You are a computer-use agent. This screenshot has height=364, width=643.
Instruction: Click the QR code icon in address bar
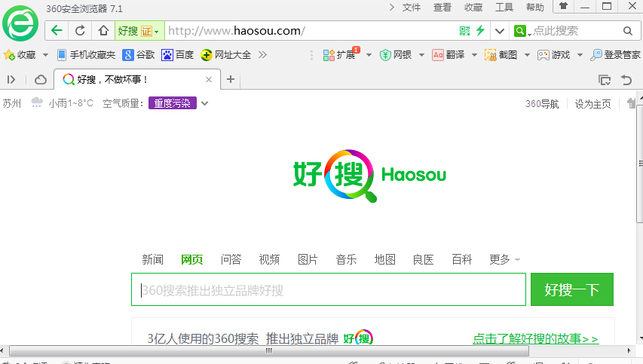[464, 31]
